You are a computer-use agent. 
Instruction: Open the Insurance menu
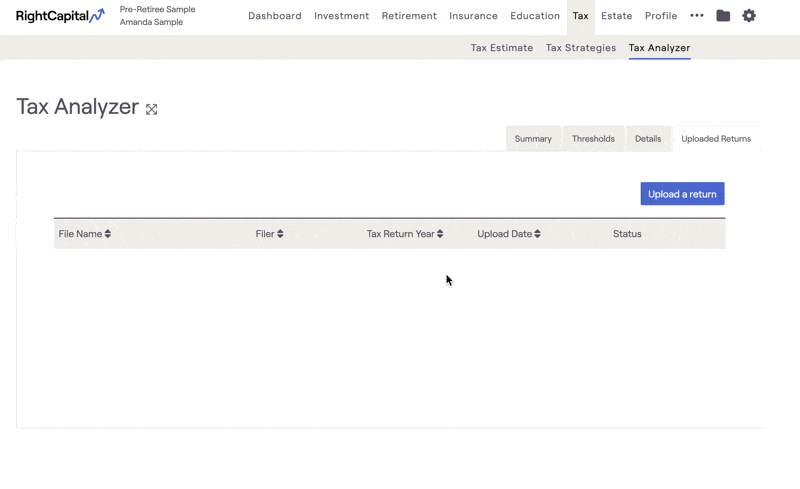click(473, 16)
